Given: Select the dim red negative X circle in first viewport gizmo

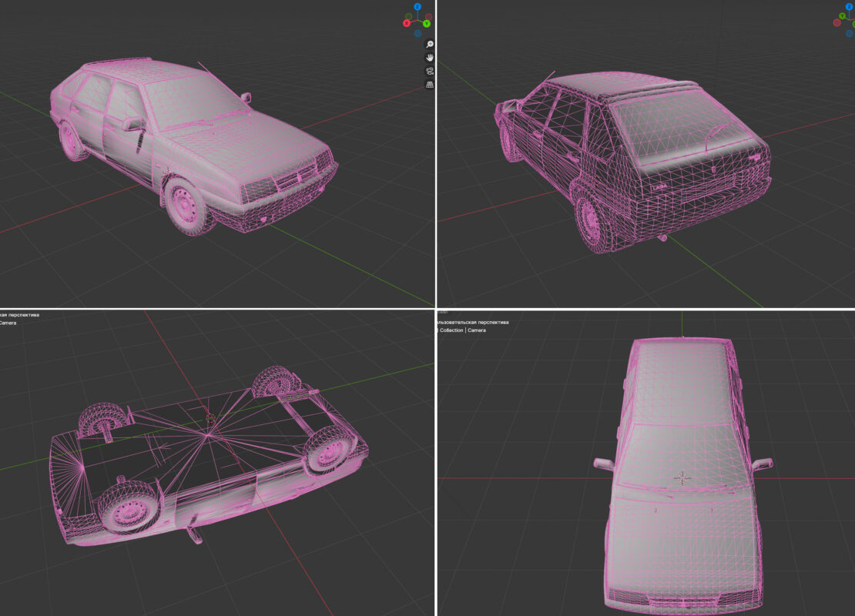Looking at the screenshot, I should click(x=428, y=16).
